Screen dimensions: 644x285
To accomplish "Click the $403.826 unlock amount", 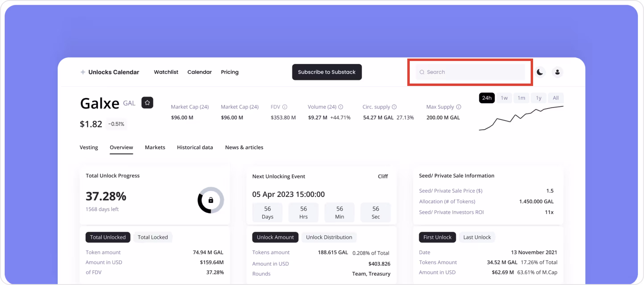I will pos(379,264).
